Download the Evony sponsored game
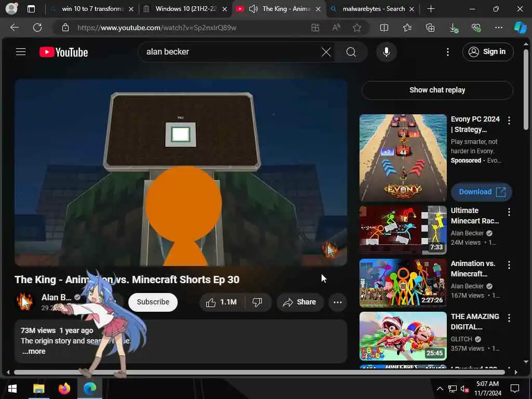 coord(482,192)
